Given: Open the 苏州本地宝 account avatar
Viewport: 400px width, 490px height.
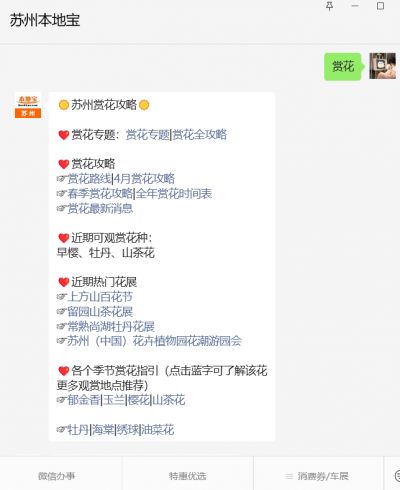Looking at the screenshot, I should pyautogui.click(x=28, y=105).
